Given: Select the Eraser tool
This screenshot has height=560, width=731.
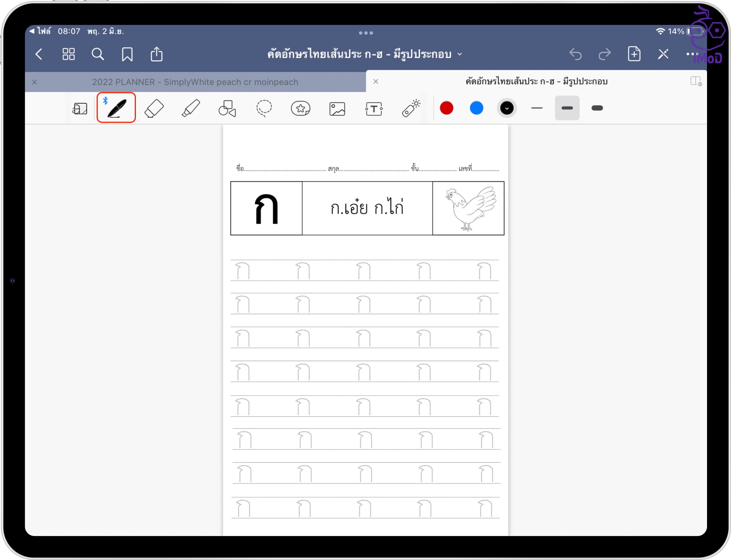Looking at the screenshot, I should point(154,108).
